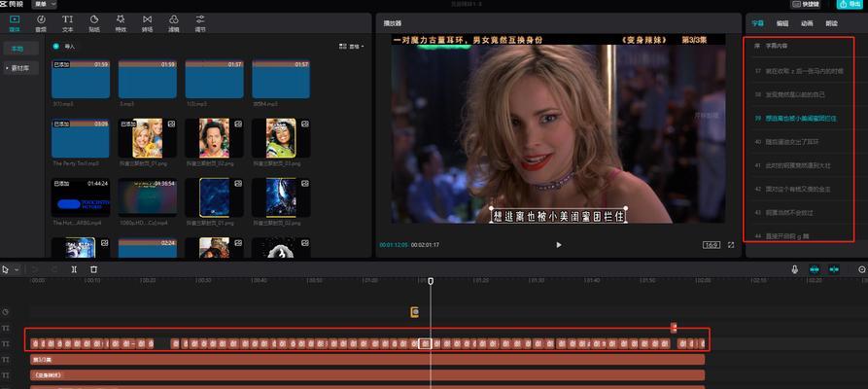This screenshot has height=389, width=868.
Task: Open the 16:9 aspect ratio selector
Action: [x=712, y=245]
